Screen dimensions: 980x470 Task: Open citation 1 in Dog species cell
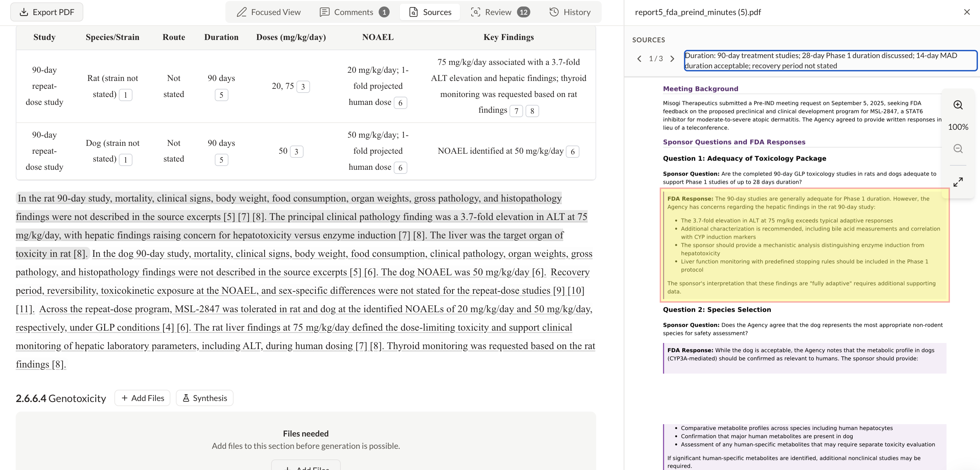coord(126,160)
